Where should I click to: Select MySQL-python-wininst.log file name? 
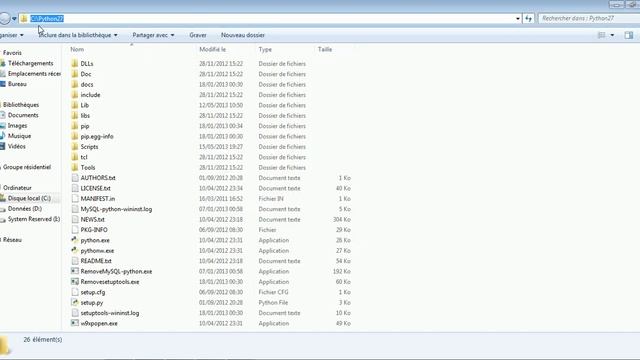[116, 209]
